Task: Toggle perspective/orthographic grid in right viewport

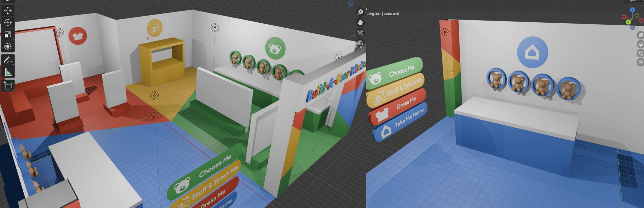Action: [x=640, y=62]
